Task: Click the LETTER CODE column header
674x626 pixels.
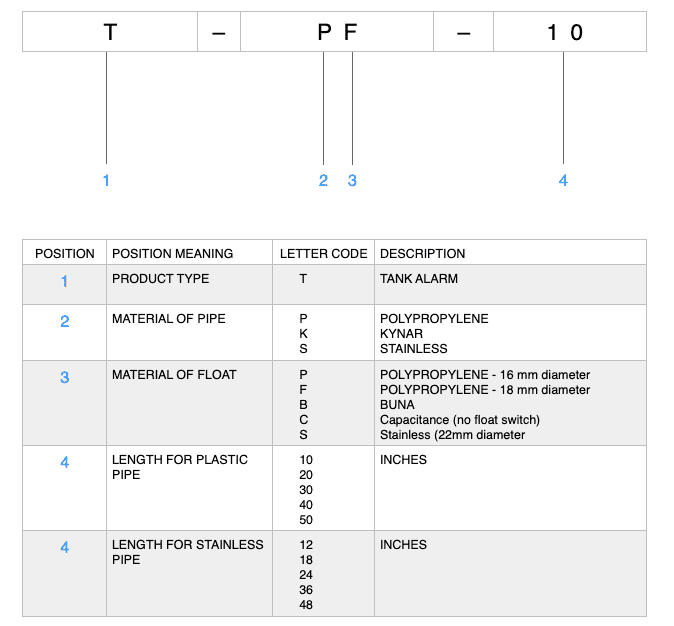Action: click(324, 254)
